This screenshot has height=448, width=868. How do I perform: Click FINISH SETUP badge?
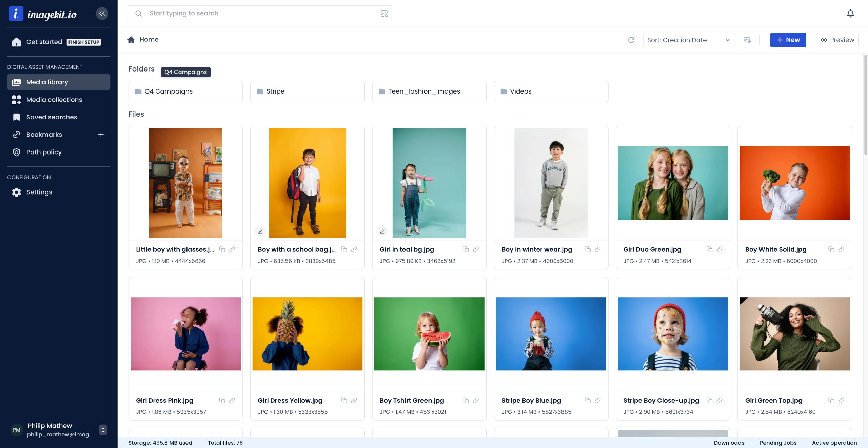pyautogui.click(x=83, y=42)
